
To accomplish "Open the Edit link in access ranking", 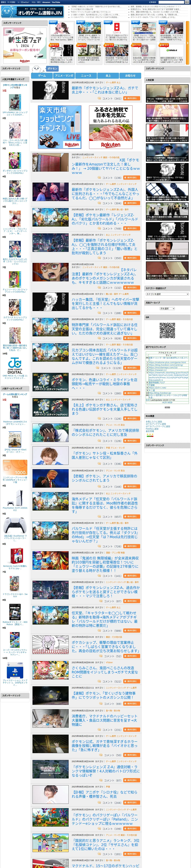I will click(148, 400).
